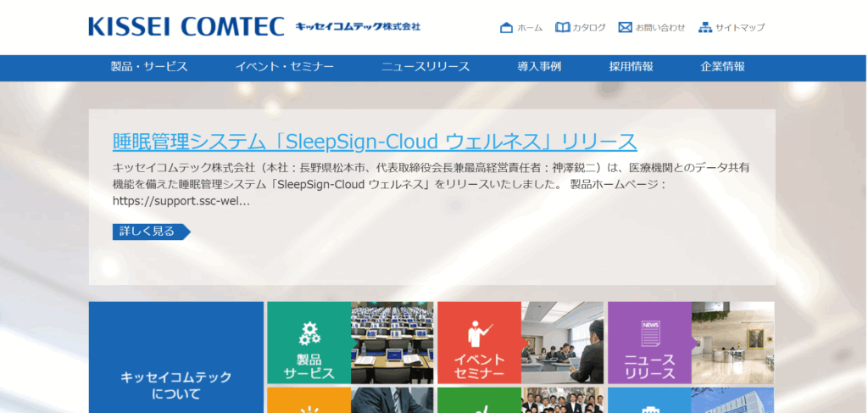Open the SleepSign-Cloud ウェルネス headline link
Viewport: 868px width, 413px height.
(374, 141)
